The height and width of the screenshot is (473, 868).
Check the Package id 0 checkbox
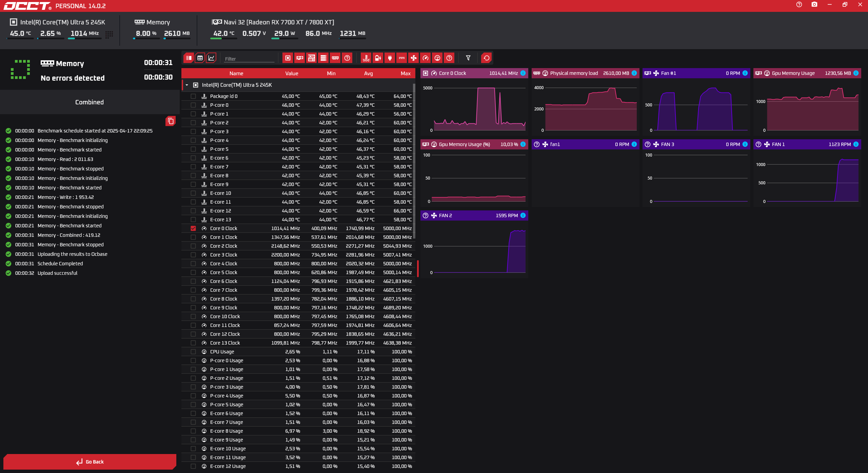point(193,96)
